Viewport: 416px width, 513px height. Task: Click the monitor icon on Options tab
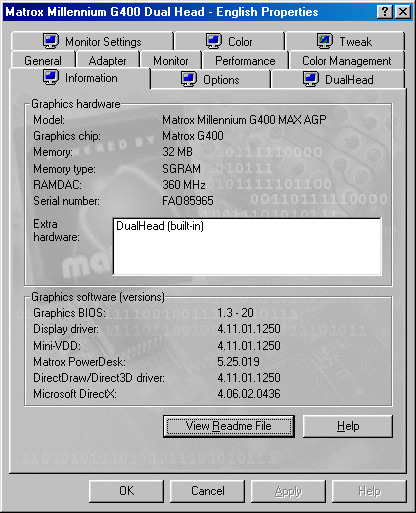coord(189,79)
